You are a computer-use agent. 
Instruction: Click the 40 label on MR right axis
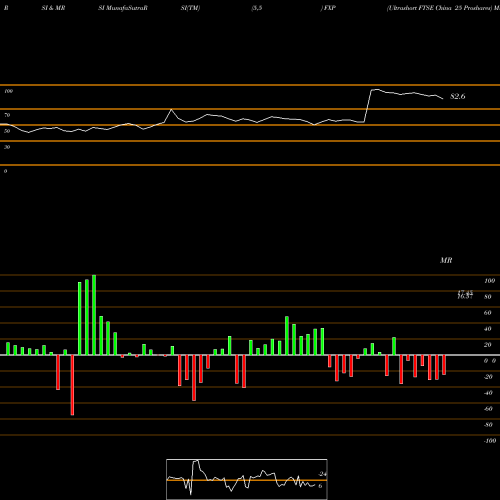point(488,329)
